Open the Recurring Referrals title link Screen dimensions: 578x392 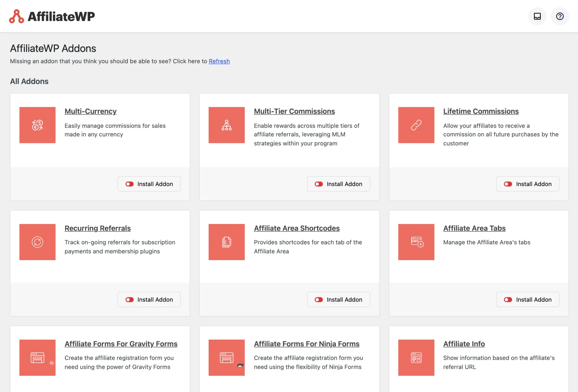[x=98, y=228]
